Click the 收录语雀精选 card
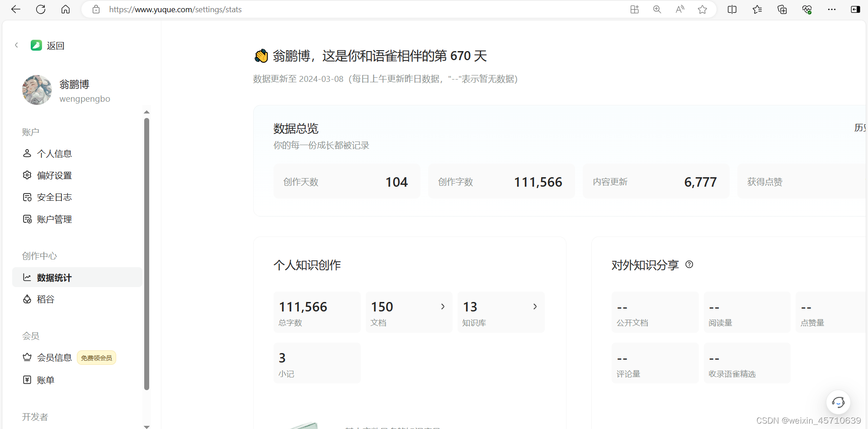868x429 pixels. (747, 363)
